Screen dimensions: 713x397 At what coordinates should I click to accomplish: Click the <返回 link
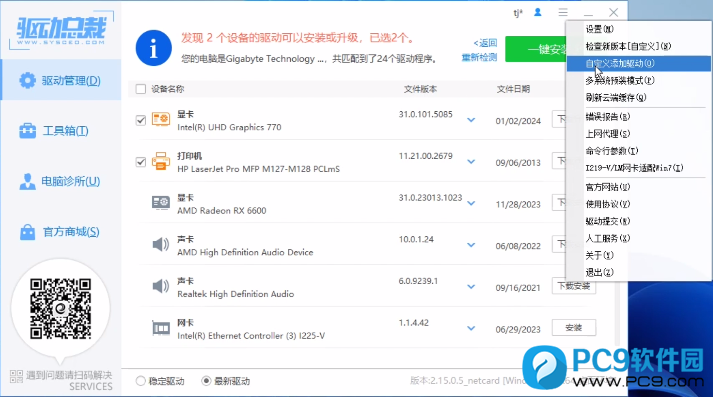[x=485, y=43]
